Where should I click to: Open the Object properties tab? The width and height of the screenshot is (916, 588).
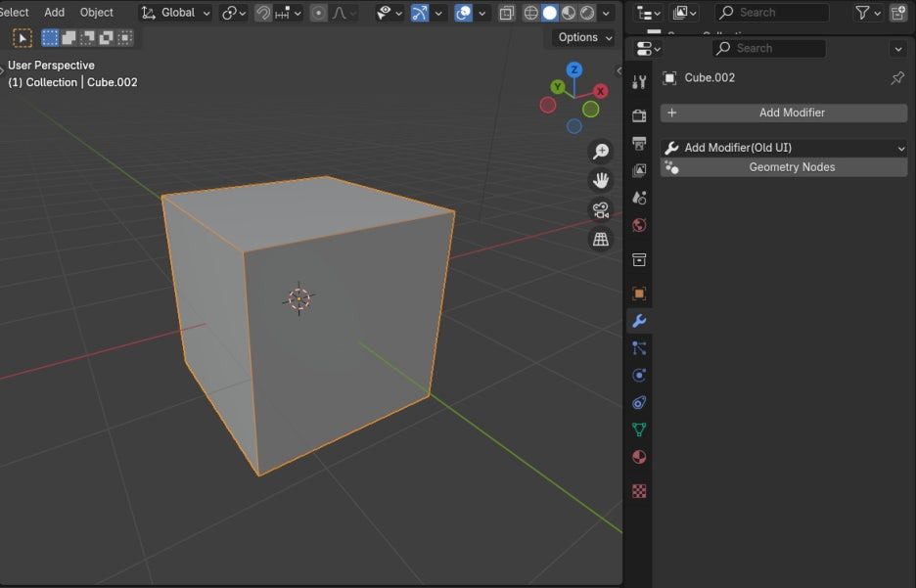pos(639,294)
